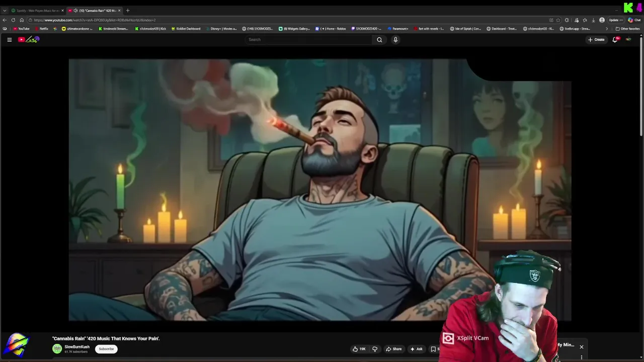
Task: Like the video (19K)
Action: [359, 349]
